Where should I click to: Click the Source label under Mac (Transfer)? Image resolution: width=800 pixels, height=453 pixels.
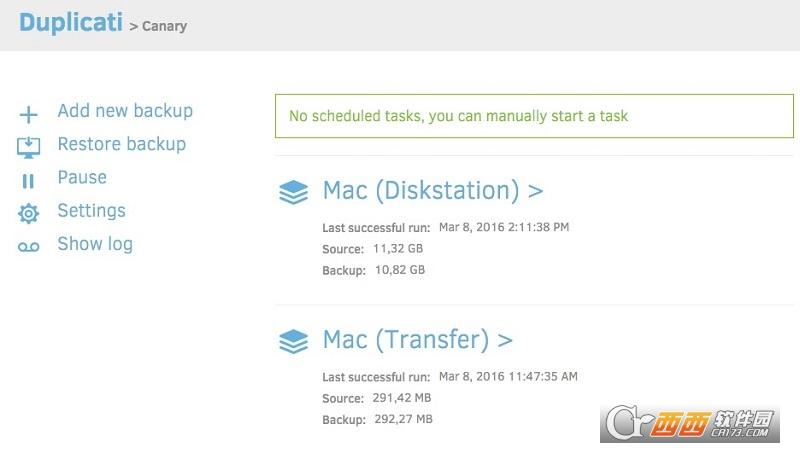tap(343, 398)
